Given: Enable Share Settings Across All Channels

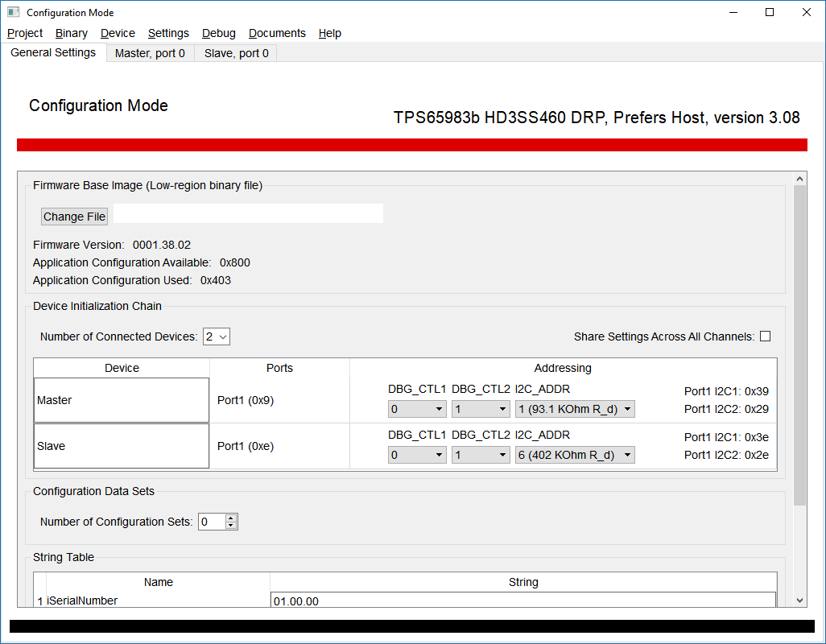Looking at the screenshot, I should click(766, 336).
